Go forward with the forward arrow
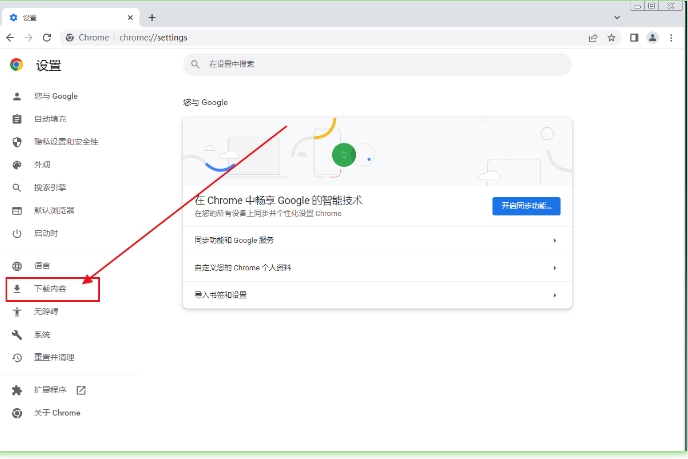This screenshot has height=459, width=688. click(x=29, y=38)
